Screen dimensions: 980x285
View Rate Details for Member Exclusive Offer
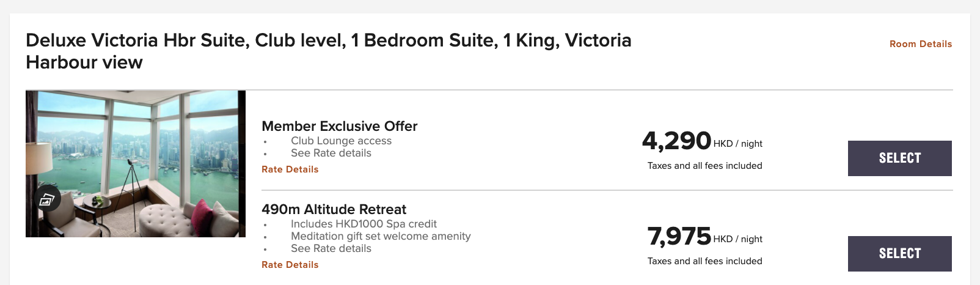point(290,169)
